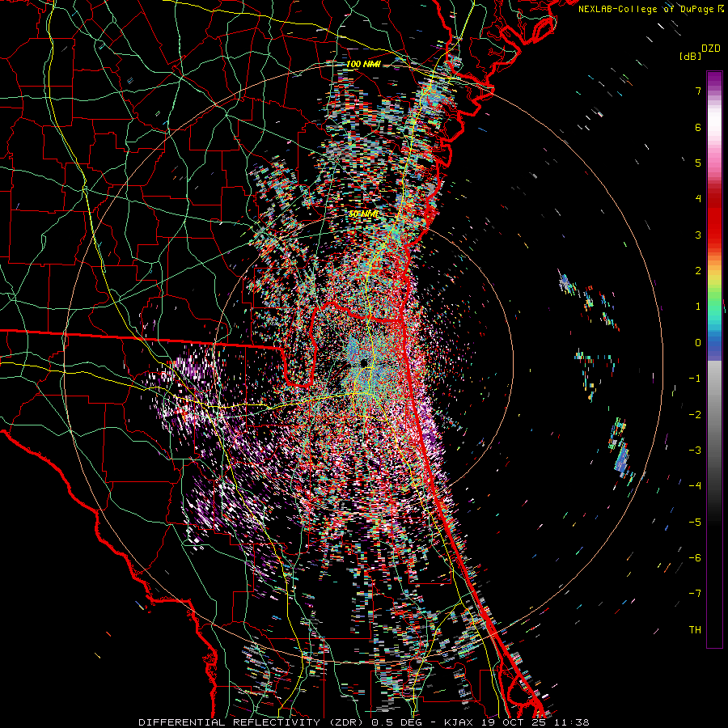Click the 7 value on the color scale
The width and height of the screenshot is (728, 728).
pos(698,91)
